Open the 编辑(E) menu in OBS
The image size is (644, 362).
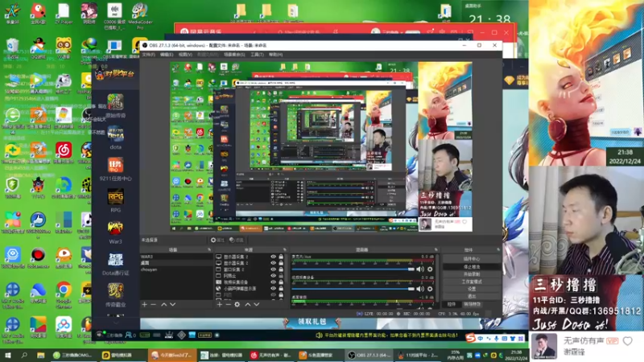(x=167, y=54)
